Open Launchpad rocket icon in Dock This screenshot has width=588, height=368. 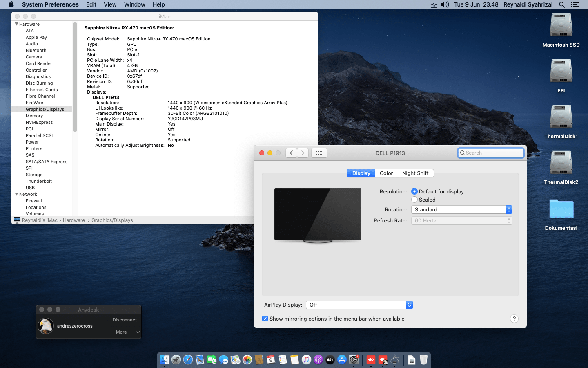[x=176, y=359]
